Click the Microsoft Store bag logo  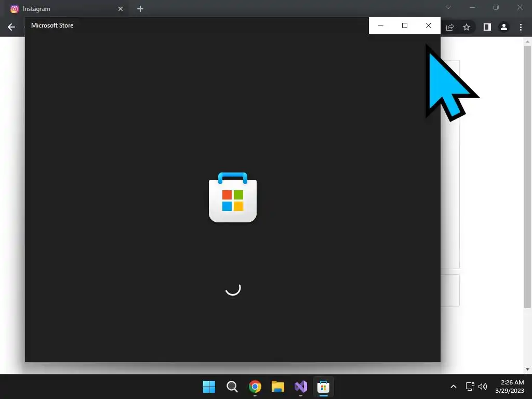click(233, 197)
